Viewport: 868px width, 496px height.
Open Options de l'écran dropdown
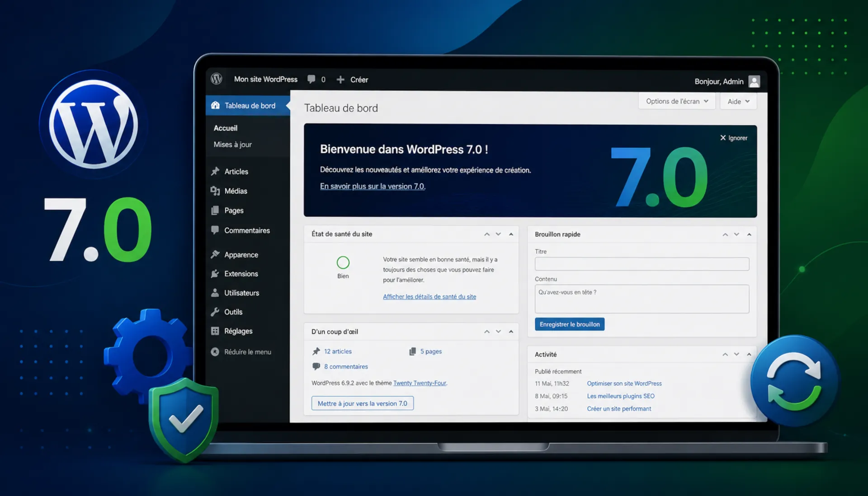tap(677, 101)
